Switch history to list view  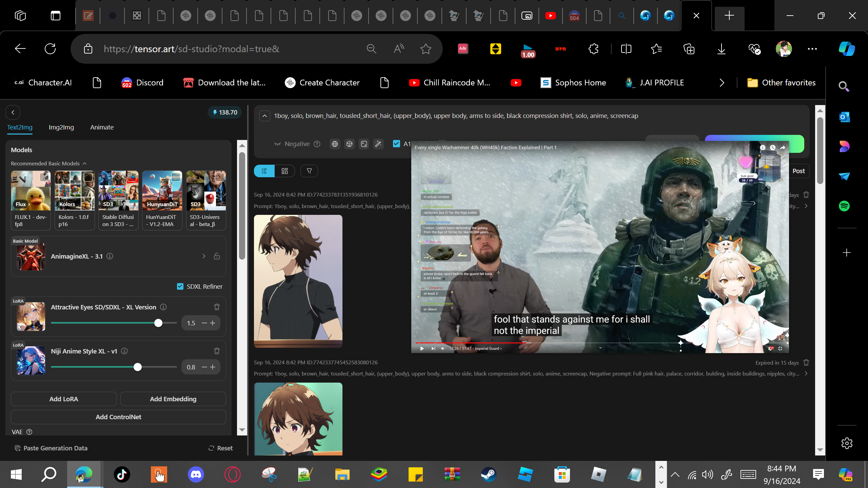pos(264,171)
